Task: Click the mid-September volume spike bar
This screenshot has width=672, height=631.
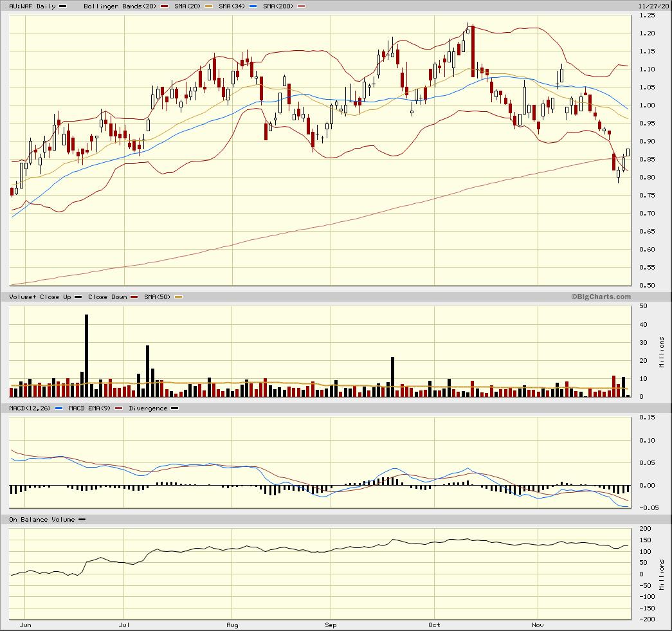Action: [392, 377]
